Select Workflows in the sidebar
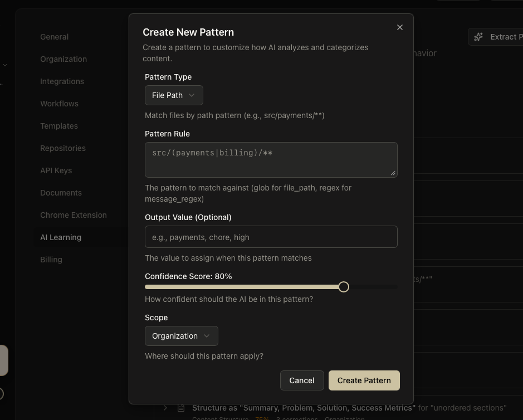Image resolution: width=523 pixels, height=420 pixels. pyautogui.click(x=59, y=104)
